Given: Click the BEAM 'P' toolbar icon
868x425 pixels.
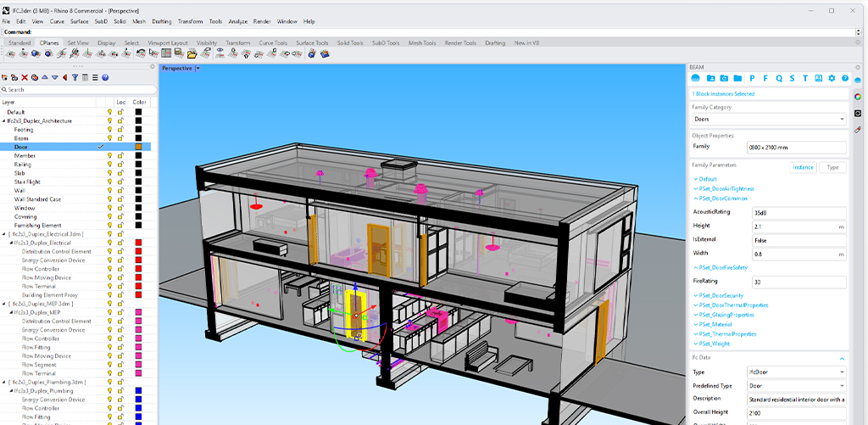Looking at the screenshot, I should click(753, 78).
